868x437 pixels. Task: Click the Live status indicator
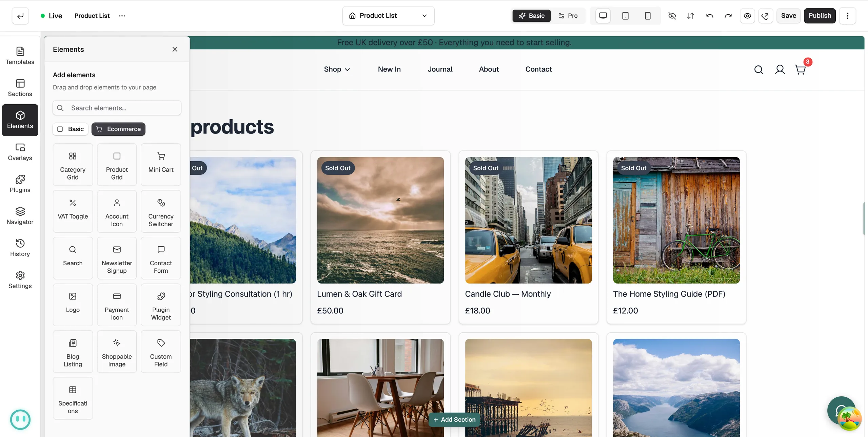click(x=51, y=16)
